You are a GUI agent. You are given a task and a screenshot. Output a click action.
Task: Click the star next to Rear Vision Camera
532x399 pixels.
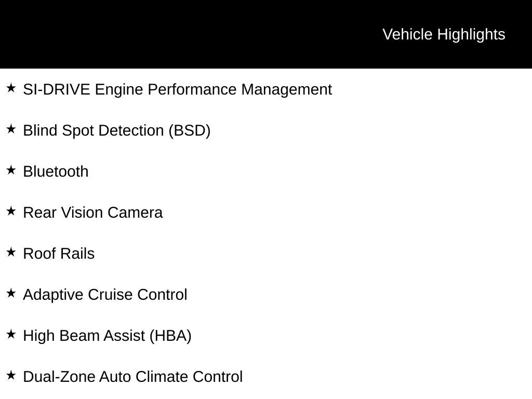click(11, 211)
